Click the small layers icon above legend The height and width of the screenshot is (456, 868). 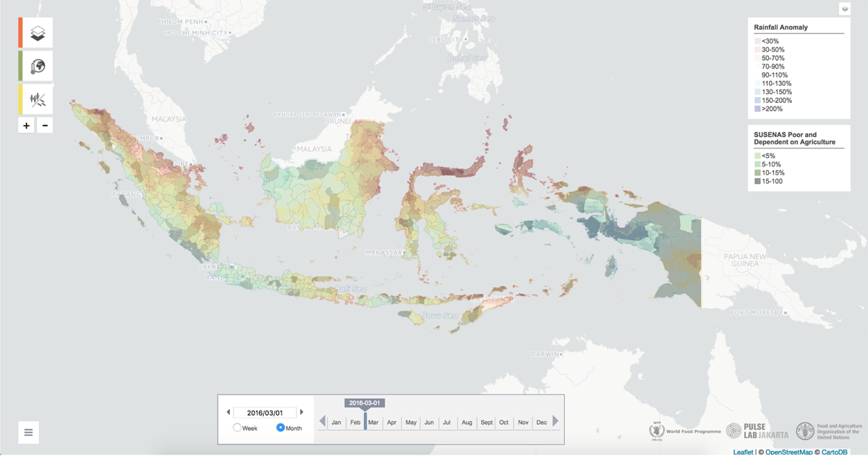pyautogui.click(x=844, y=9)
